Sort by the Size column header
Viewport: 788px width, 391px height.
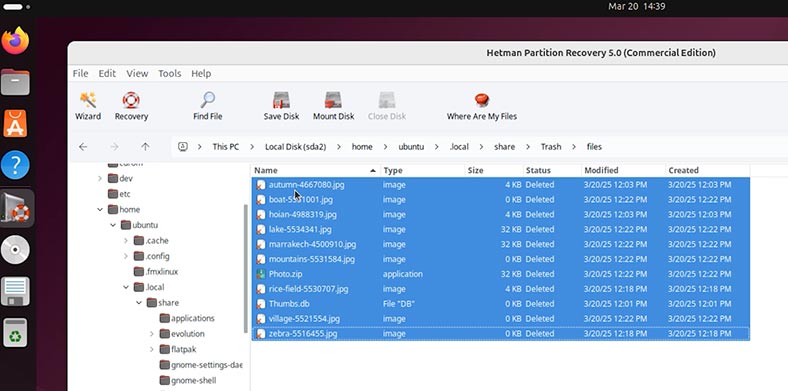pos(494,170)
